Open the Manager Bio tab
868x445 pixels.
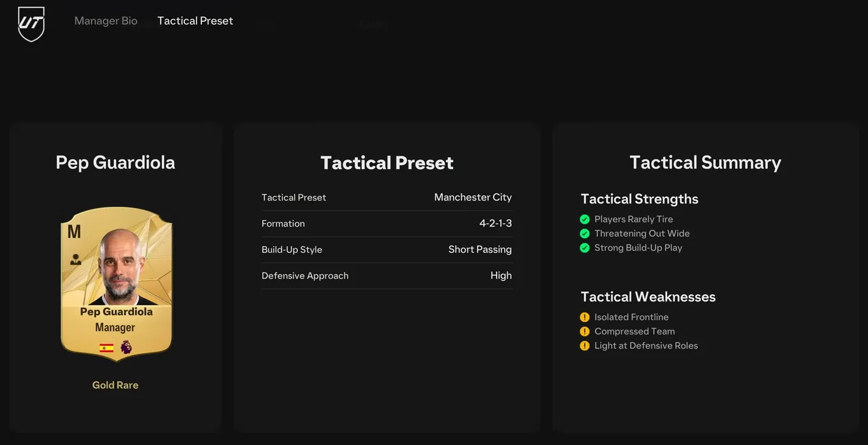coord(106,20)
